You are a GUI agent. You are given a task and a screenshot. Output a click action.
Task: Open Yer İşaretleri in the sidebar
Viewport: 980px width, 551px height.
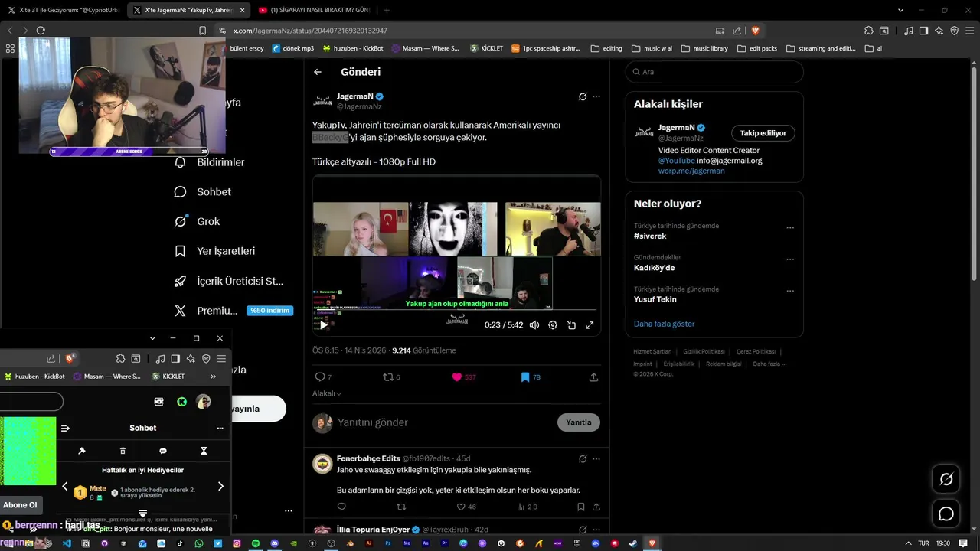coord(214,251)
